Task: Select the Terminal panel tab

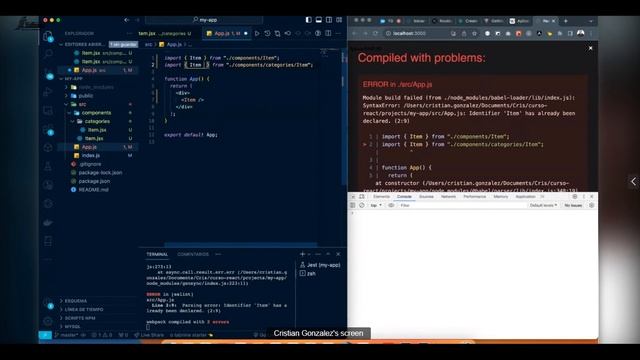Action: point(157,254)
